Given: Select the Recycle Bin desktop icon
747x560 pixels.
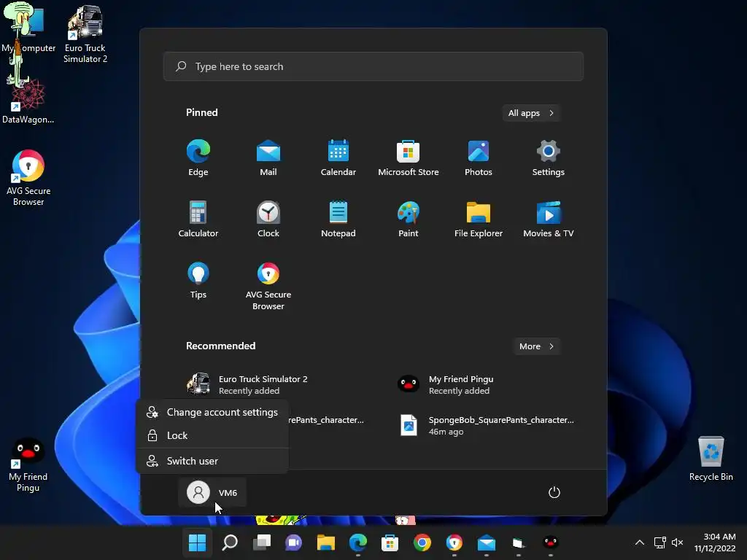Looking at the screenshot, I should coord(711,459).
